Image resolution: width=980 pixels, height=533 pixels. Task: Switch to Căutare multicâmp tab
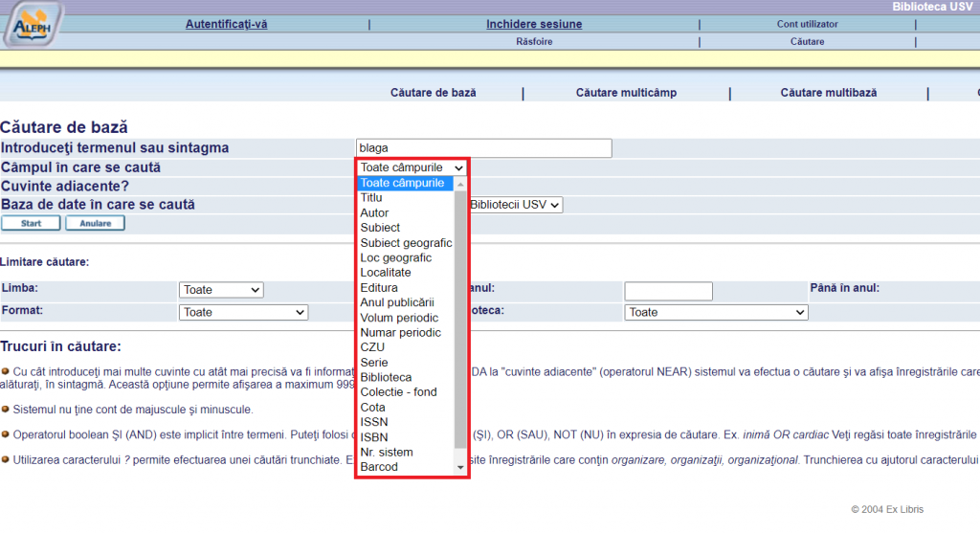point(626,93)
